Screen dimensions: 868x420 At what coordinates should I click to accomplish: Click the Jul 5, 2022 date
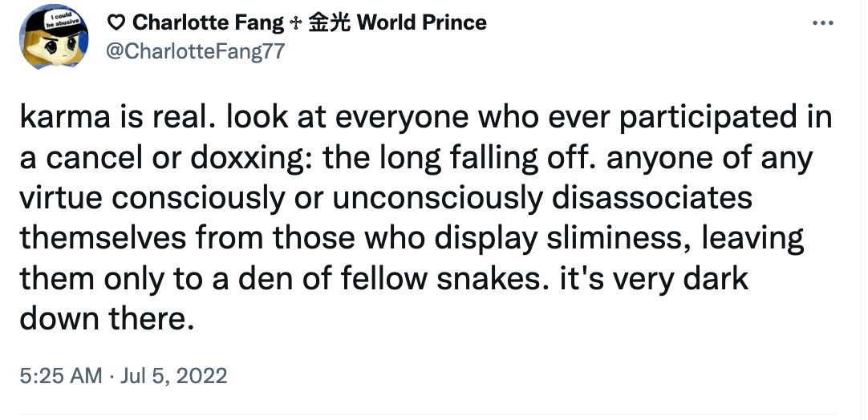coord(174,376)
